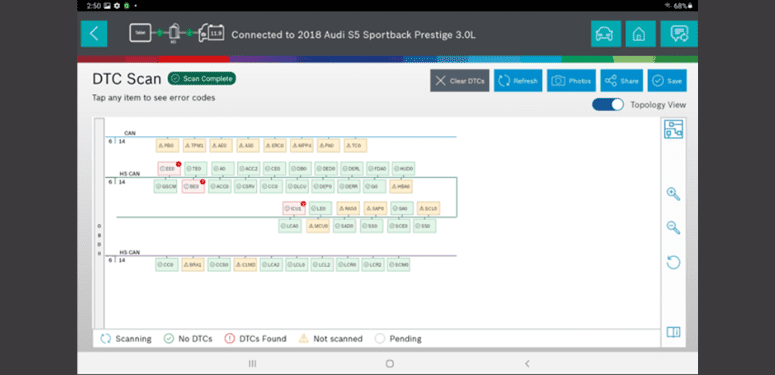
Task: Select the ERC0 module
Action: point(275,146)
